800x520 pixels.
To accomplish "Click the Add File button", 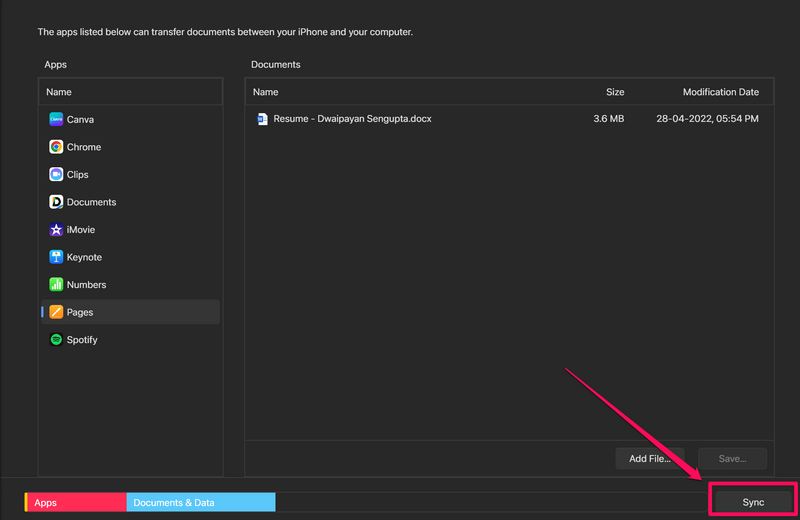I will coord(649,459).
